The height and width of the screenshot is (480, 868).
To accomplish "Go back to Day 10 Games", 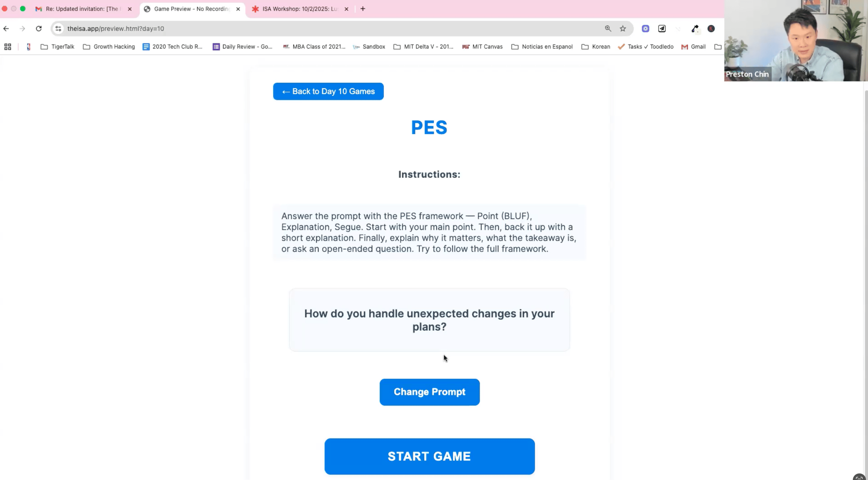I will 328,91.
